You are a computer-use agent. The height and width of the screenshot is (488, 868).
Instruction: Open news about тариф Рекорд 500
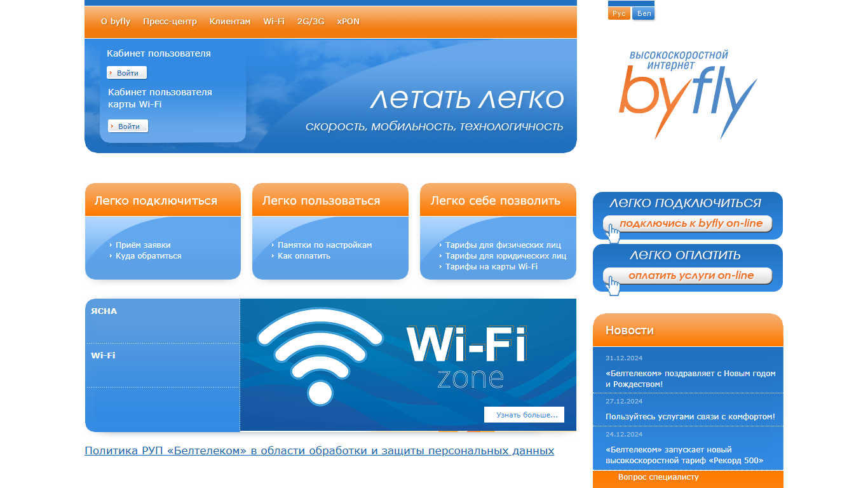(x=684, y=455)
